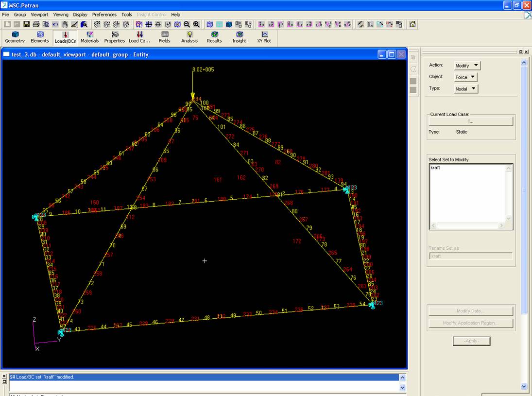This screenshot has width=532, height=396.
Task: Open the Properties application
Action: (x=115, y=37)
